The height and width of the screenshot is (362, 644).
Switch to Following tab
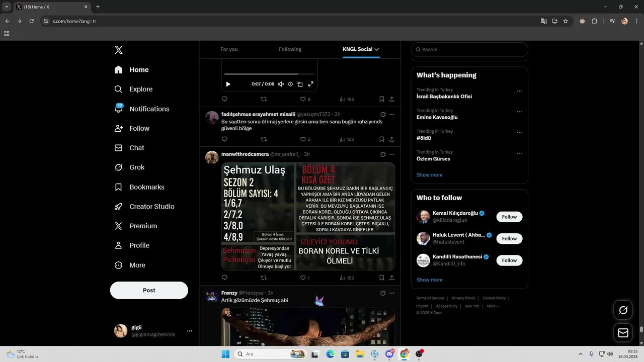tap(290, 49)
